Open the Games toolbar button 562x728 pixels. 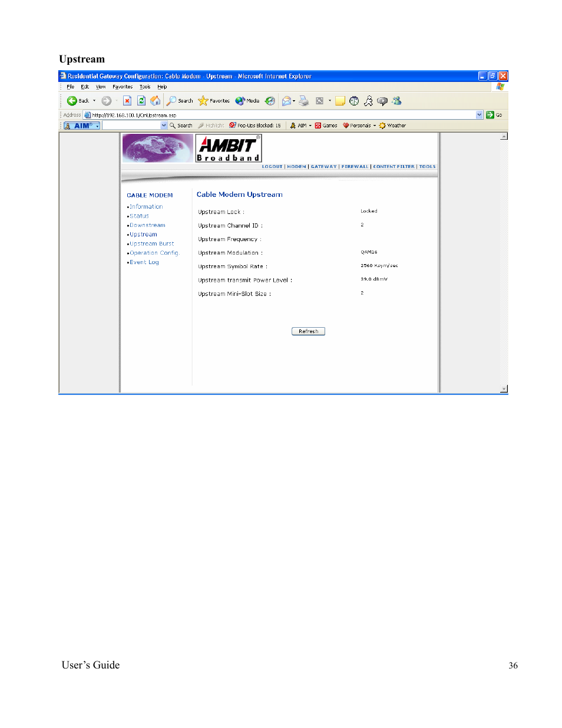point(326,126)
